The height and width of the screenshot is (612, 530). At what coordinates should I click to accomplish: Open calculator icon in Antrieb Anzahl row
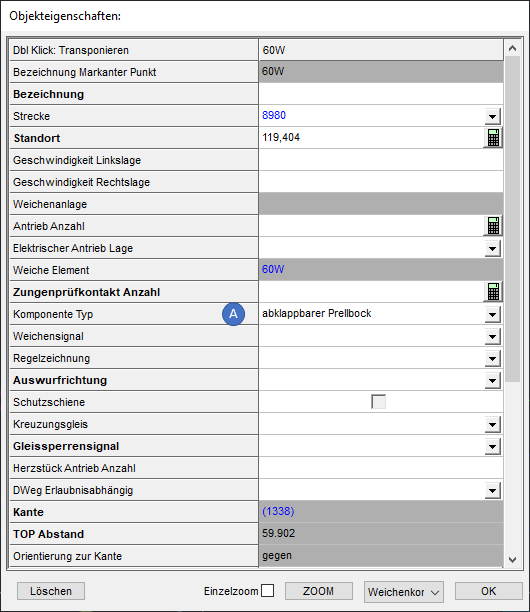(x=493, y=226)
